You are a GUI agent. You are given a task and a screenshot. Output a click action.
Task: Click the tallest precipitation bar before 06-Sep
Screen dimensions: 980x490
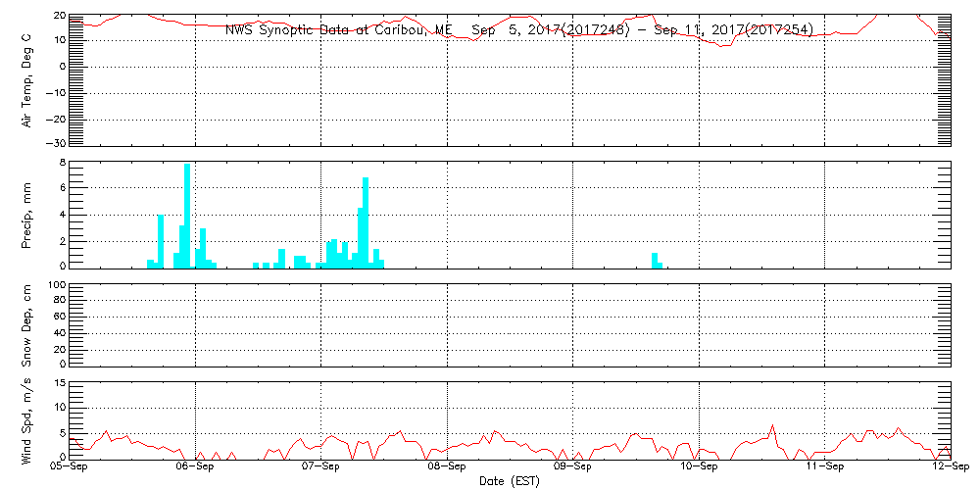[187, 216]
